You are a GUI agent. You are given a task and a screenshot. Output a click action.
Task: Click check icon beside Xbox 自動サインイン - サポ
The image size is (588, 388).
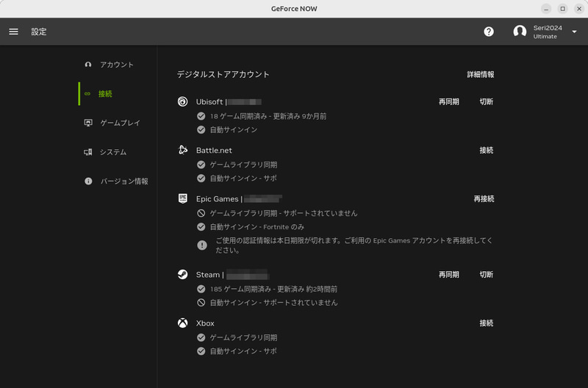pos(201,351)
